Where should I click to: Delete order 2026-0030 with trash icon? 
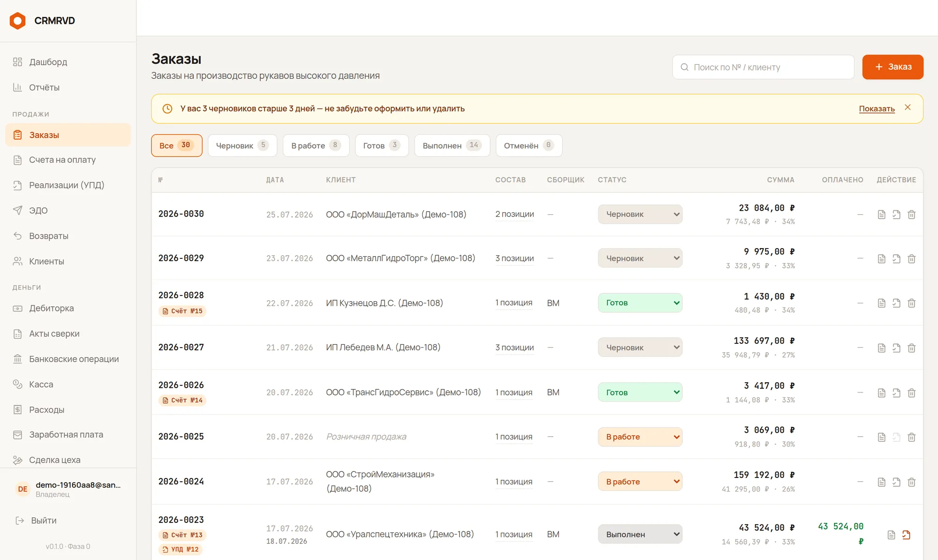coord(911,215)
